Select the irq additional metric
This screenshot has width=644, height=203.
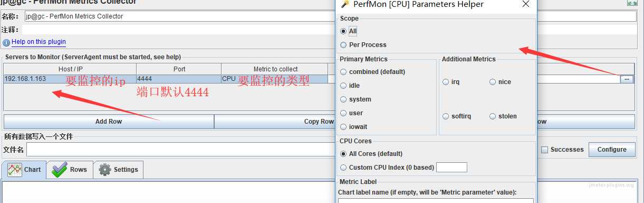coord(446,82)
